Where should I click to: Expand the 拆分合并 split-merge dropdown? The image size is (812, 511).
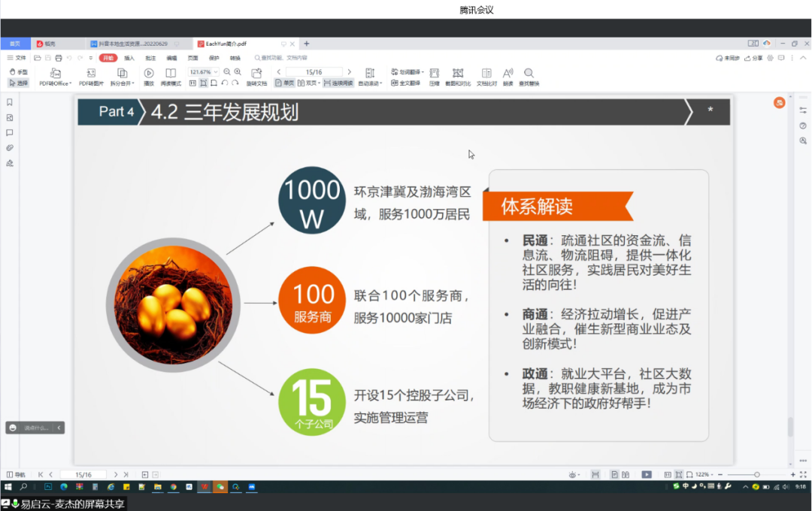[x=122, y=83]
